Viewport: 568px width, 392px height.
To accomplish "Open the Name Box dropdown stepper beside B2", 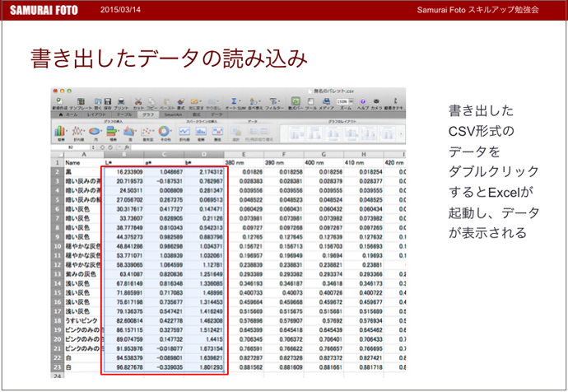I will [x=93, y=147].
